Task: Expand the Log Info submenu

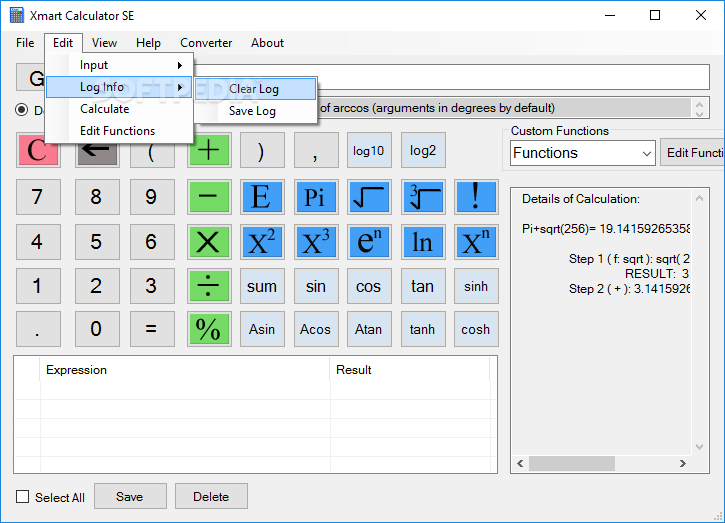Action: click(x=119, y=87)
